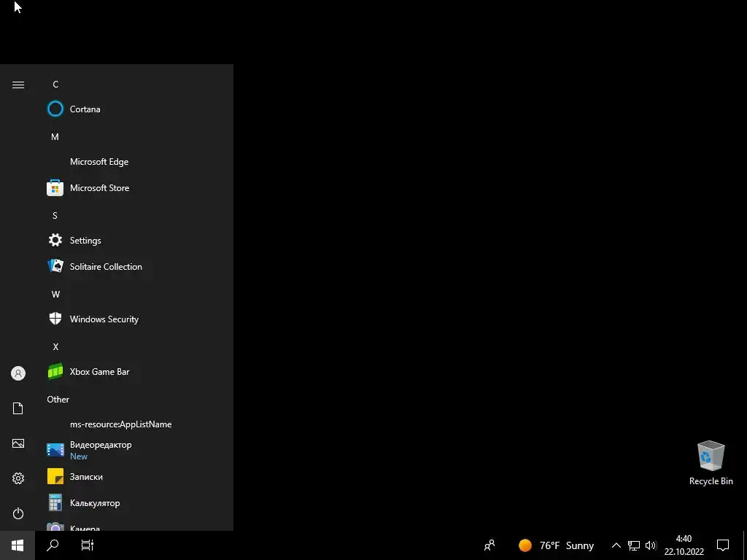The height and width of the screenshot is (560, 747).
Task: Open Видеоредактор app icon
Action: (55, 449)
